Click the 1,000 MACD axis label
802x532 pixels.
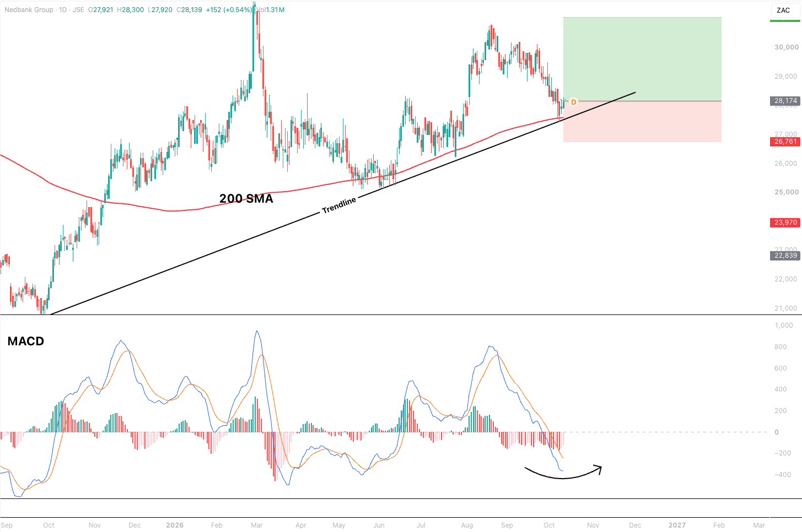[x=784, y=325]
